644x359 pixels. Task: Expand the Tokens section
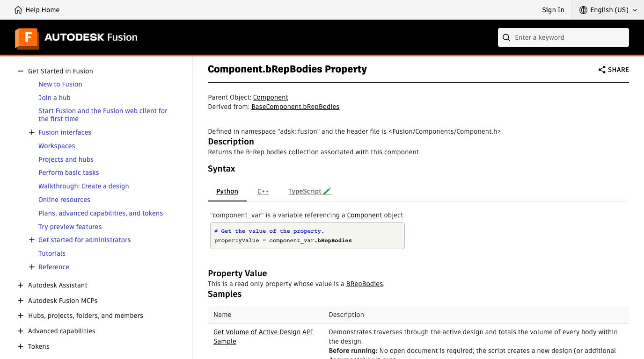click(21, 346)
